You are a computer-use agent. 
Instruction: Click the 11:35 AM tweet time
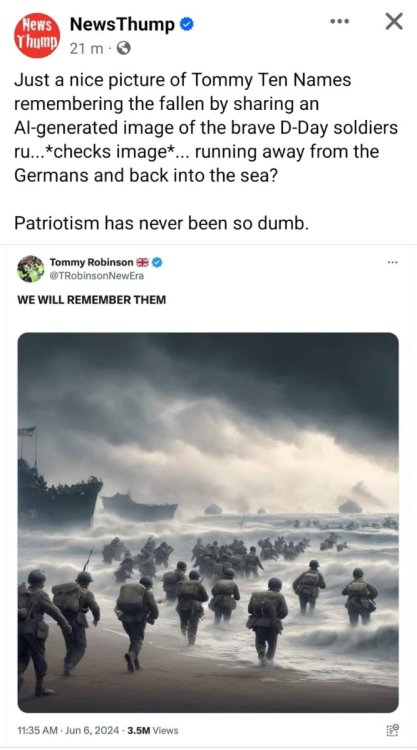pyautogui.click(x=37, y=730)
